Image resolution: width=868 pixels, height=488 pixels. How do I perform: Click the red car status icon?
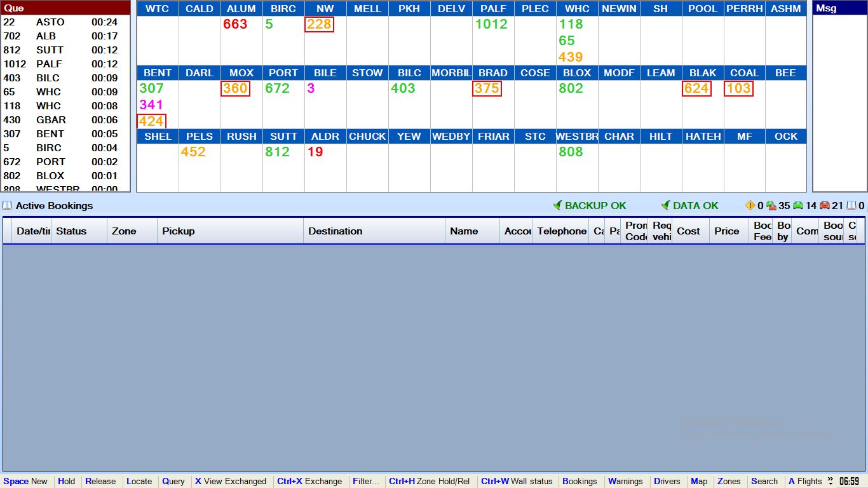(x=824, y=206)
